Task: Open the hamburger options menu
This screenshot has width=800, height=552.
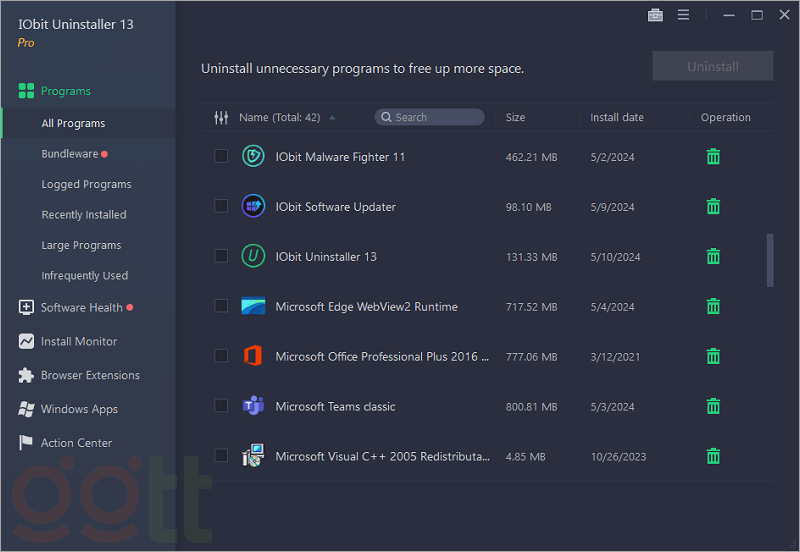Action: tap(683, 15)
